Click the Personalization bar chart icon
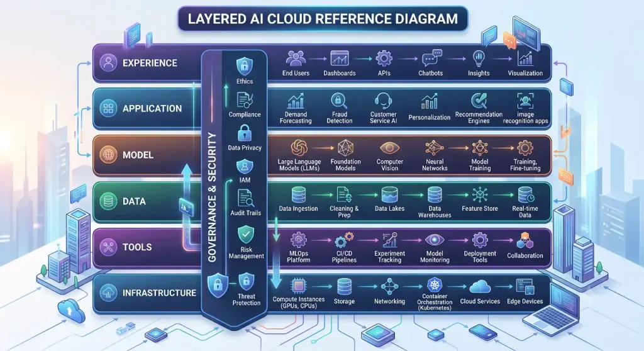The width and height of the screenshot is (644, 351). pyautogui.click(x=429, y=102)
